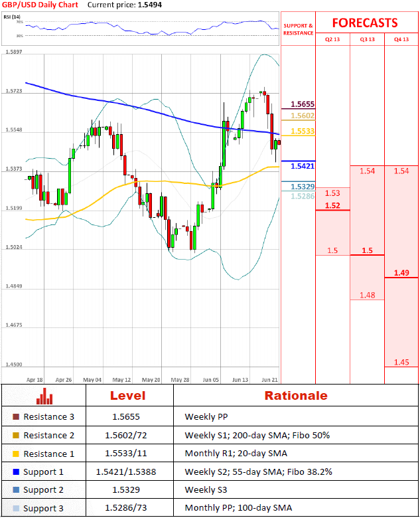
Task: Click the Q4 forecast value 1.45
Action: 401,363
